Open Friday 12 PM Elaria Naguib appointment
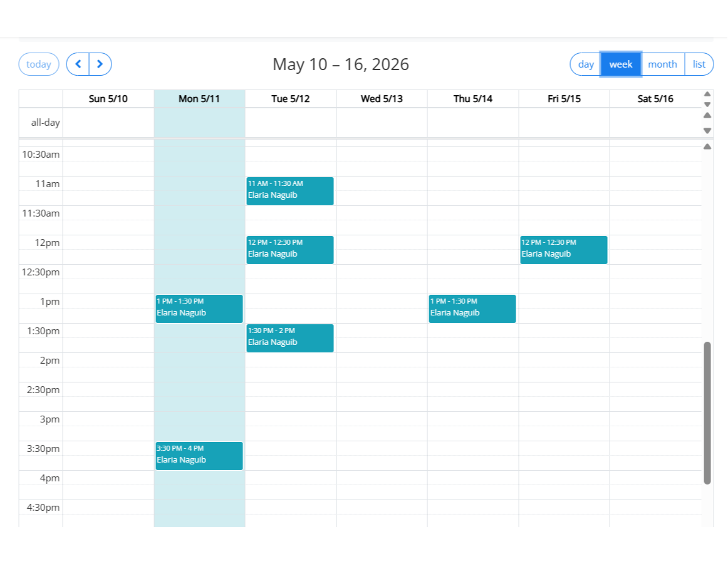Image resolution: width=728 pixels, height=564 pixels. click(x=564, y=250)
